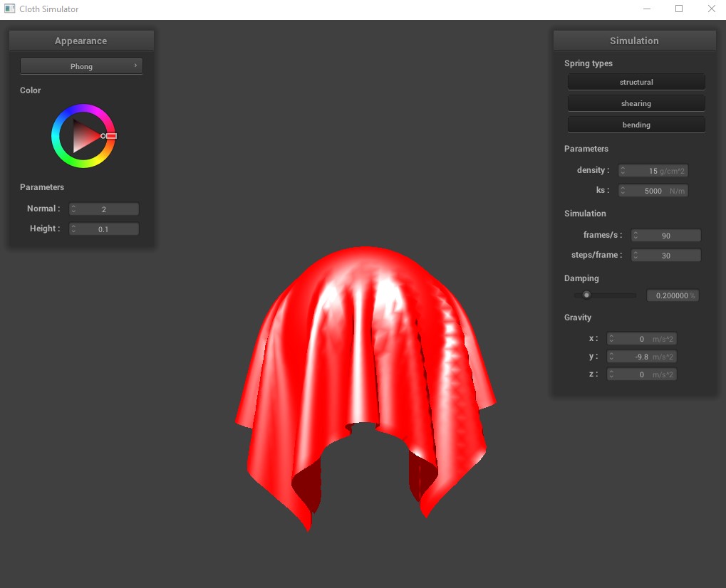
Task: Click the ks spring constant field
Action: click(x=653, y=191)
